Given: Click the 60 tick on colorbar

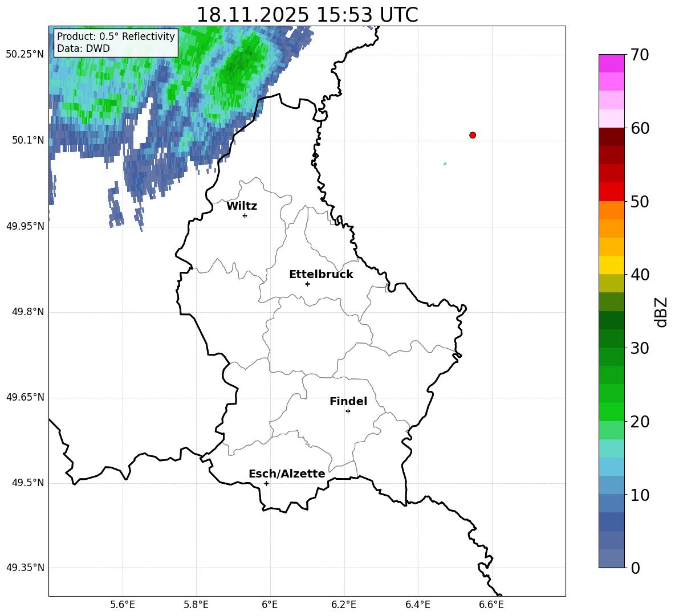Looking at the screenshot, I should [x=639, y=128].
